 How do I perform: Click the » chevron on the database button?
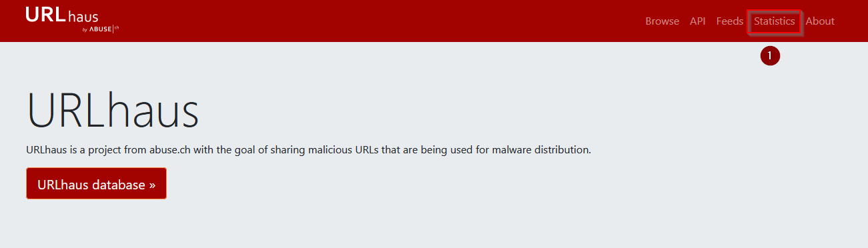point(152,185)
